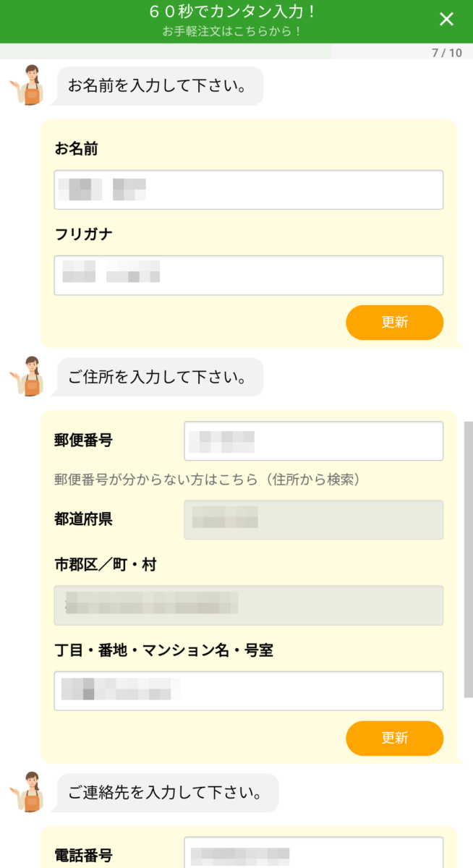The image size is (473, 868).
Task: Open the postal code lookup by address link
Action: pos(207,480)
